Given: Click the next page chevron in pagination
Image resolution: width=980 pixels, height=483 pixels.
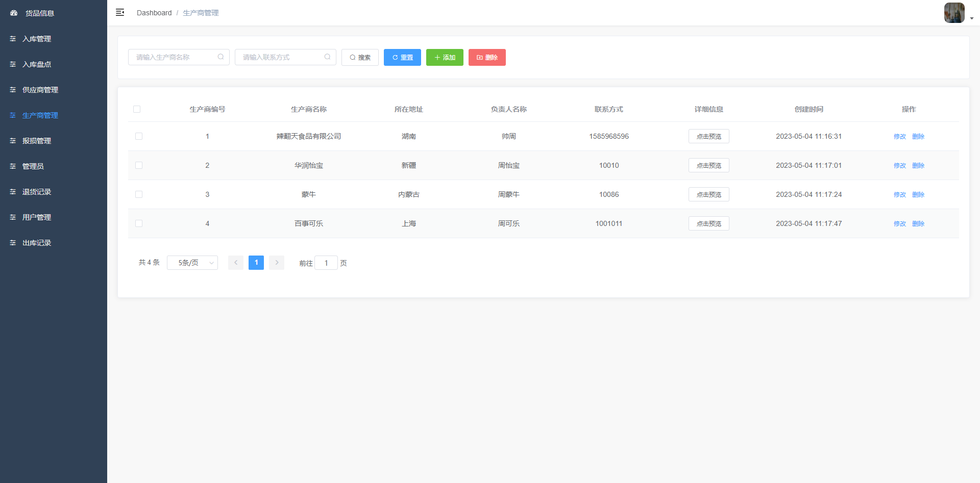Looking at the screenshot, I should click(276, 262).
